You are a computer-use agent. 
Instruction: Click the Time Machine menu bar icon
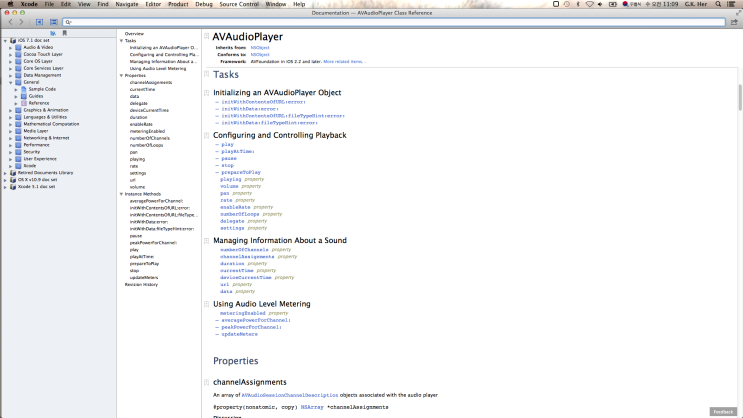pyautogui.click(x=567, y=4)
